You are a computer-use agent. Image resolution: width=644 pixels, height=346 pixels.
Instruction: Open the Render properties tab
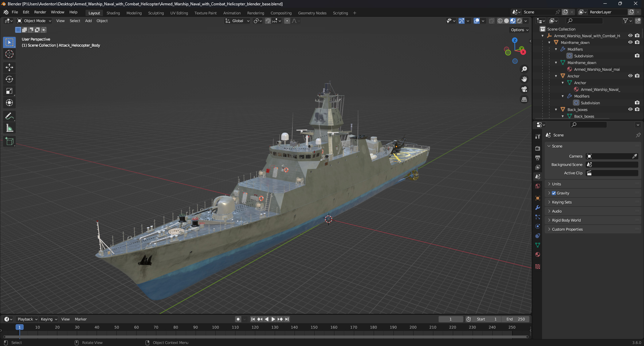(538, 148)
